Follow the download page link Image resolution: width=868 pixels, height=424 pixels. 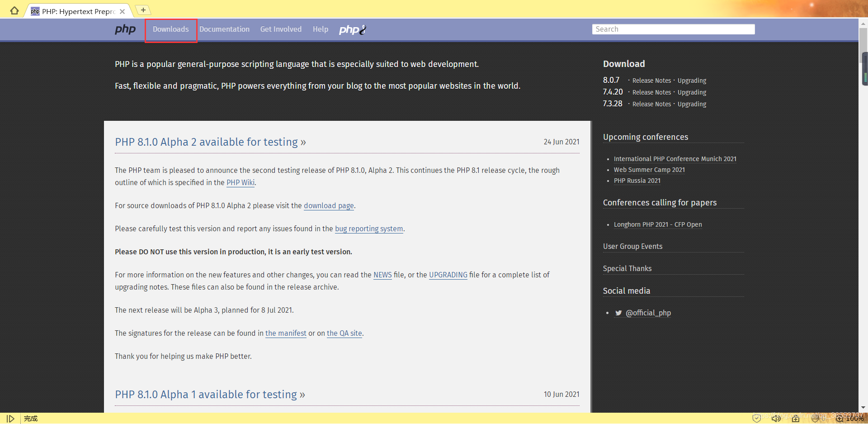pos(329,206)
